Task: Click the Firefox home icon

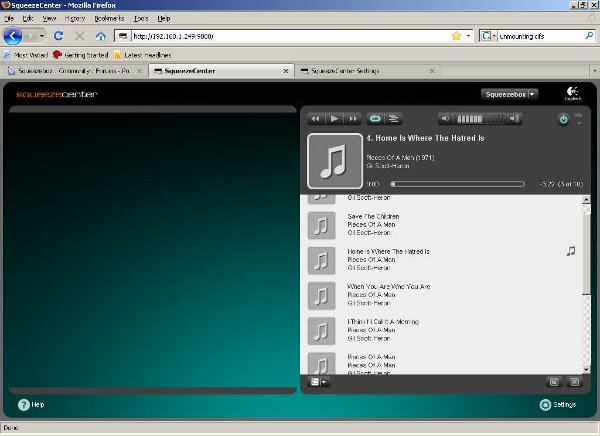Action: (101, 35)
